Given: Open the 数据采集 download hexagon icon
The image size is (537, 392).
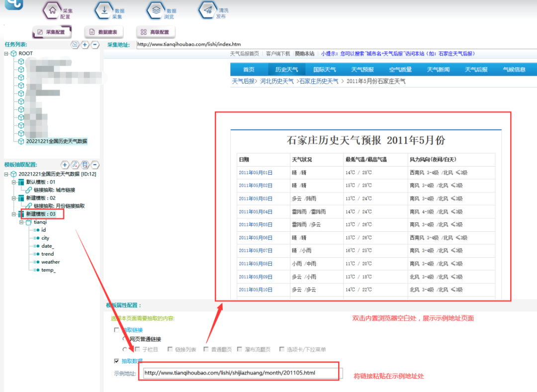Looking at the screenshot, I should pos(103,10).
